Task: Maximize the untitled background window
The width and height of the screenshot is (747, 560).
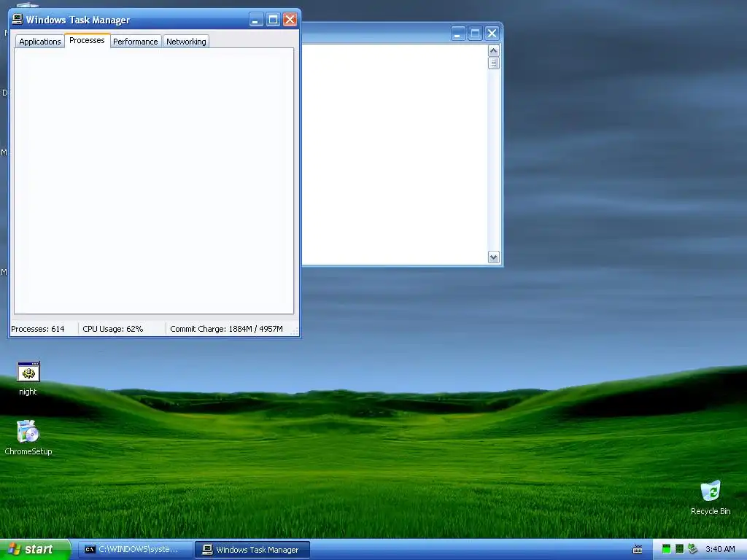Action: (475, 34)
